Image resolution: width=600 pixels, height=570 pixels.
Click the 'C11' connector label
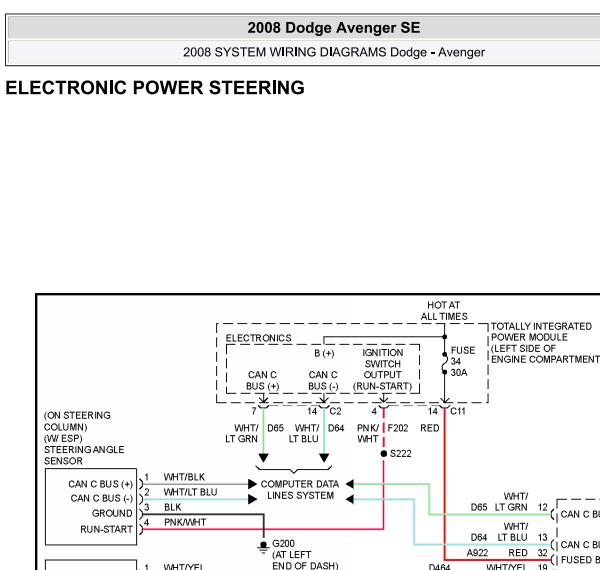[x=458, y=411]
